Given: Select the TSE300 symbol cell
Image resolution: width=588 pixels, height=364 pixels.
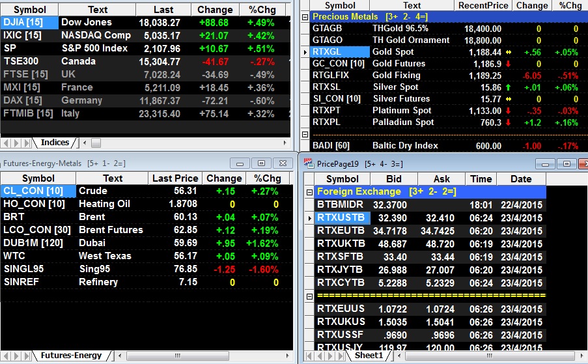Looking at the screenshot, I should coord(29,61).
